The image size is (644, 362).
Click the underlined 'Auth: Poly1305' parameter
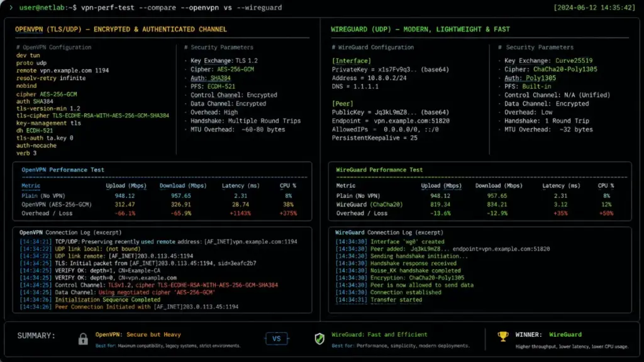pyautogui.click(x=530, y=78)
